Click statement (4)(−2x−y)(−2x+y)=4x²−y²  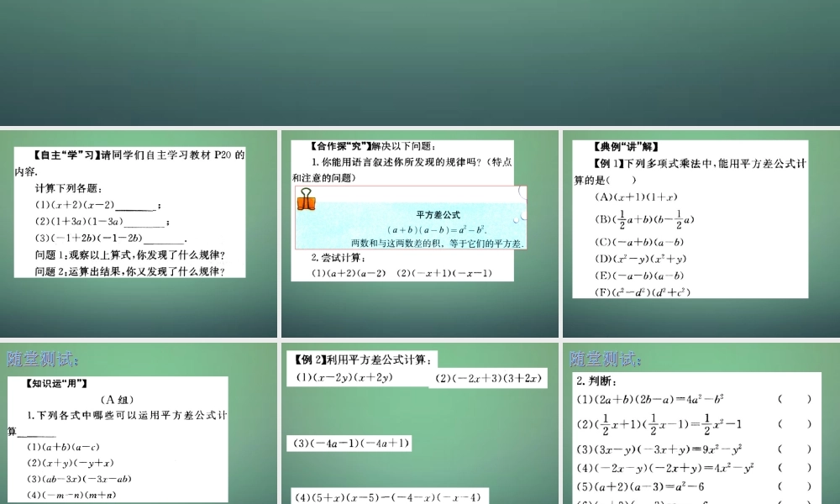coord(665,468)
